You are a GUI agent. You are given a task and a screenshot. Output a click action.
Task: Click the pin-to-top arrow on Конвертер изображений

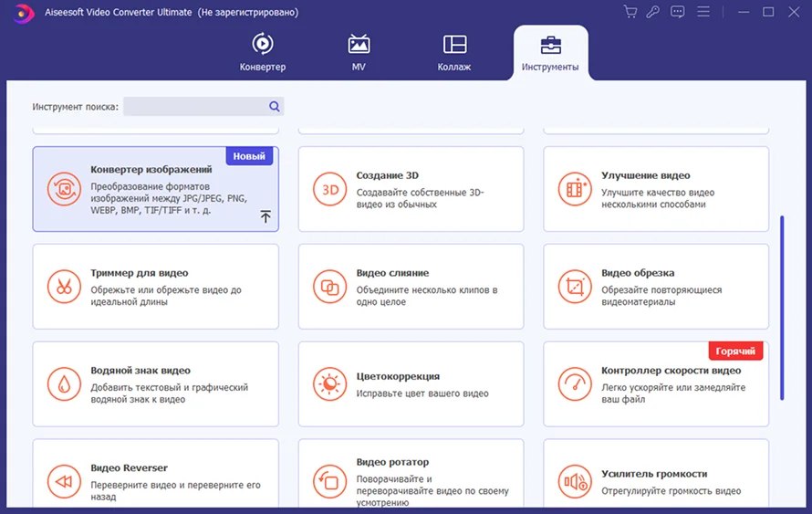tap(265, 216)
